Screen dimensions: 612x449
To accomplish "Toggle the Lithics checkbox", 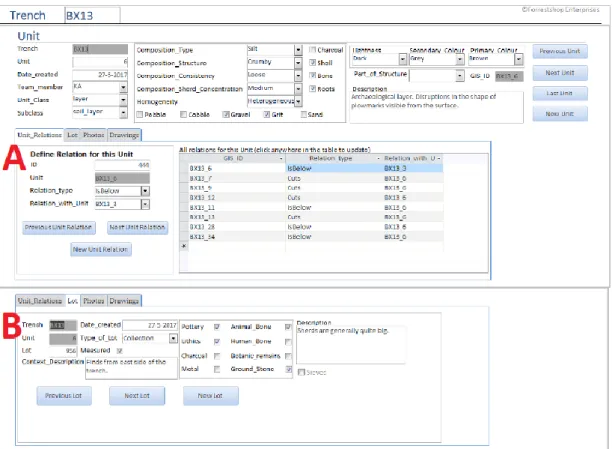I will pos(217,341).
